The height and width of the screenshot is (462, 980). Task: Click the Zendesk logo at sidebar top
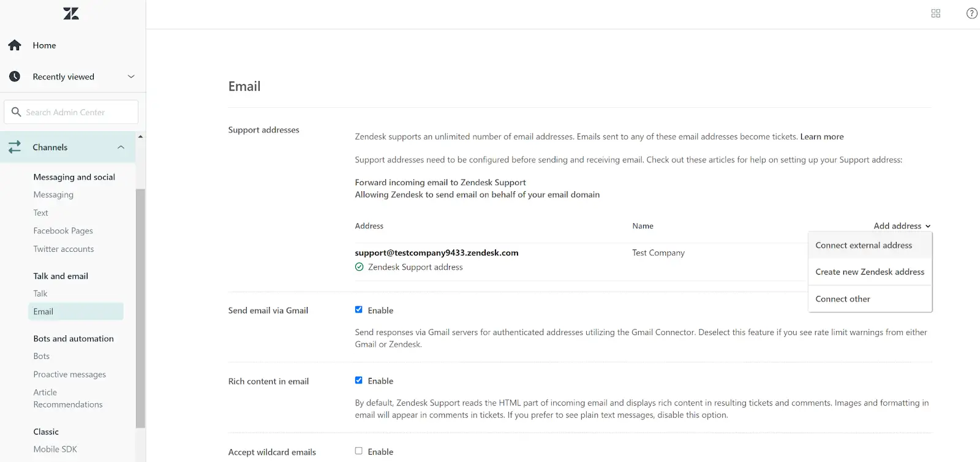point(70,13)
